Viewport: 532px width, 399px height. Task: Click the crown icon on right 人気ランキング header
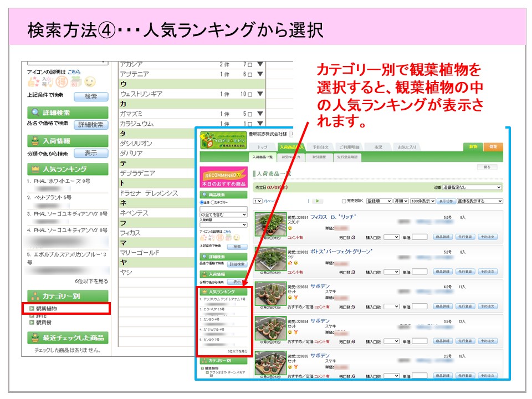204,292
